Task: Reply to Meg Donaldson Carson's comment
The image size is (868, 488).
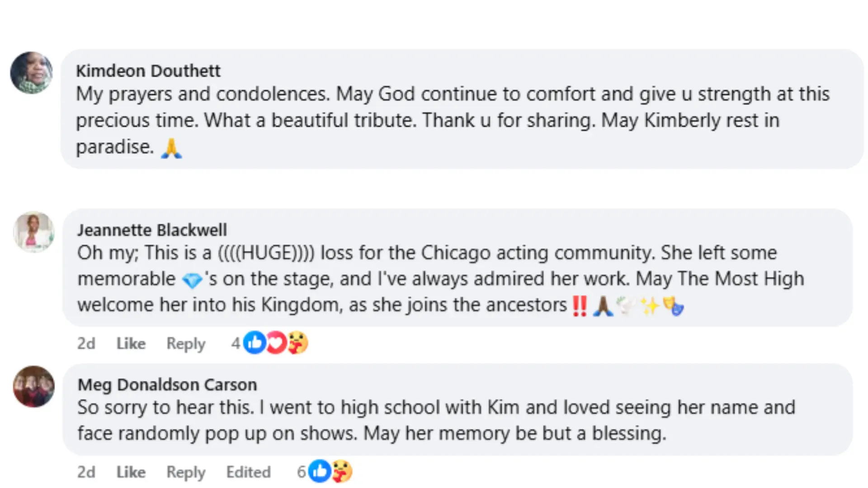Action: click(x=186, y=472)
